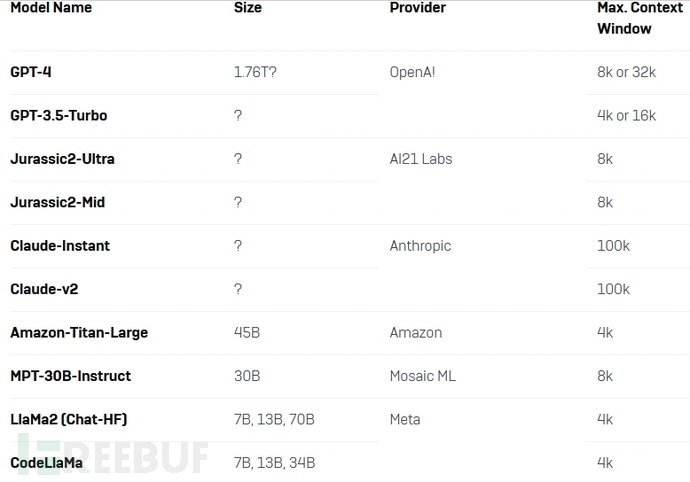Click the Claude-Instant model name
Image resolution: width=690 pixels, height=482 pixels.
click(60, 246)
